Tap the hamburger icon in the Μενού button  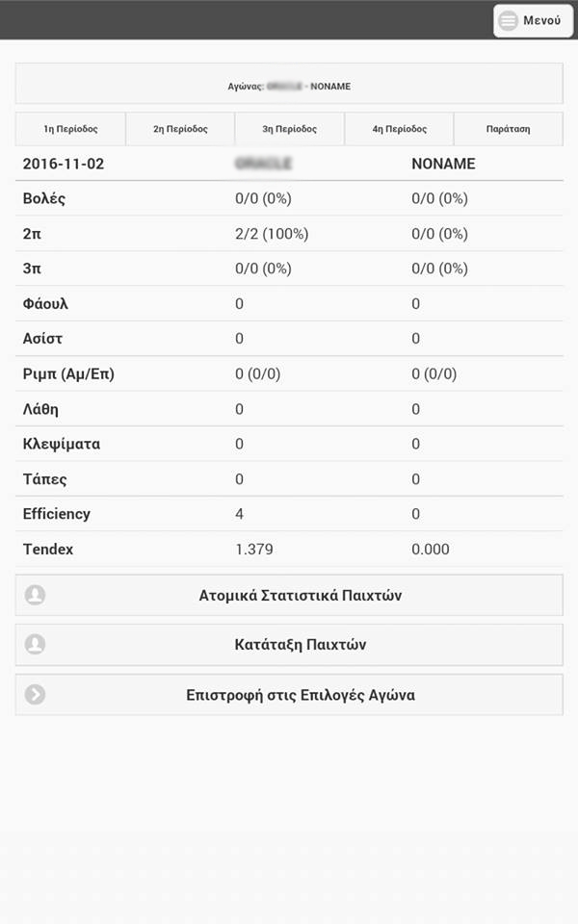tap(508, 20)
